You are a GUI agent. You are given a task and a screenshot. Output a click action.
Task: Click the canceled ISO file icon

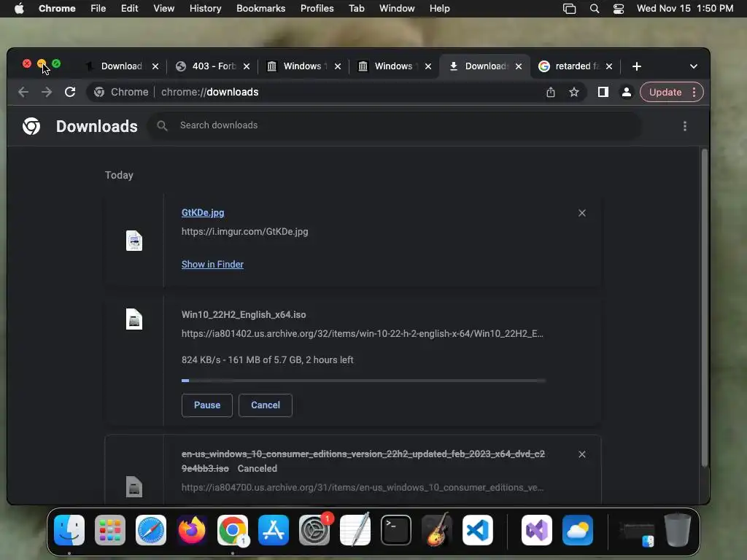pyautogui.click(x=134, y=486)
